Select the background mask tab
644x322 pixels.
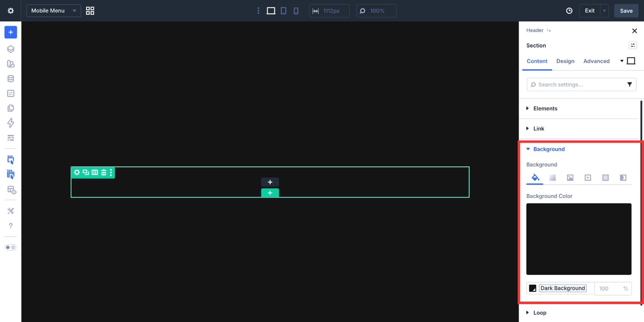pos(623,177)
